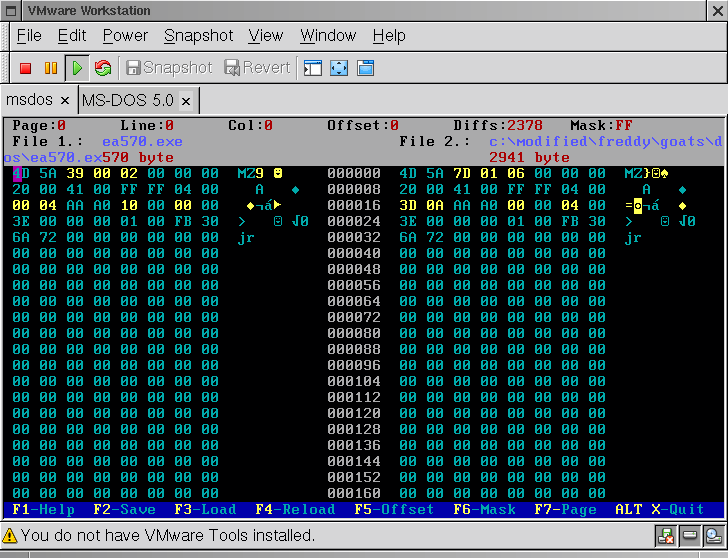Enter full screen mode icon
Viewport: 728px width, 558px height.
339,68
